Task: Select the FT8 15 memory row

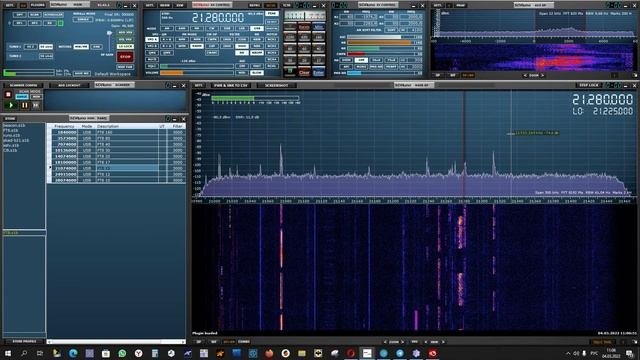Action: pos(116,168)
